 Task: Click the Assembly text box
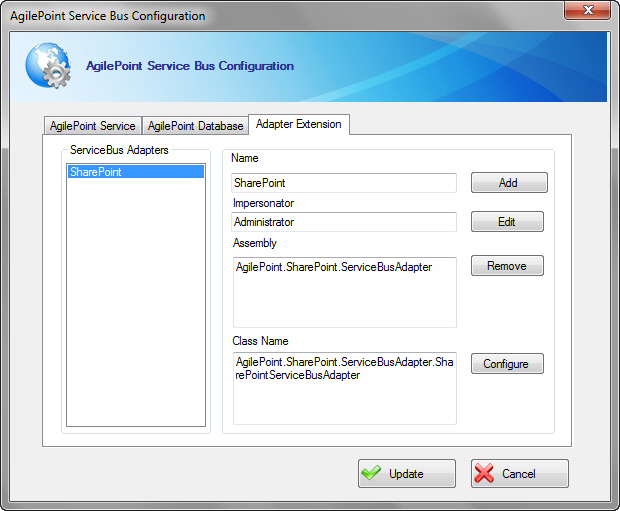coord(344,292)
